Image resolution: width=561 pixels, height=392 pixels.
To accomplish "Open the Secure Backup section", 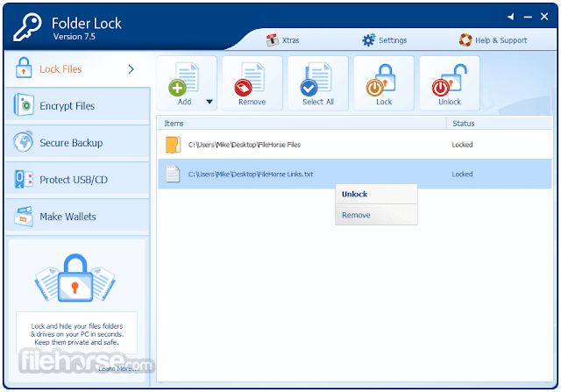I will click(x=77, y=143).
